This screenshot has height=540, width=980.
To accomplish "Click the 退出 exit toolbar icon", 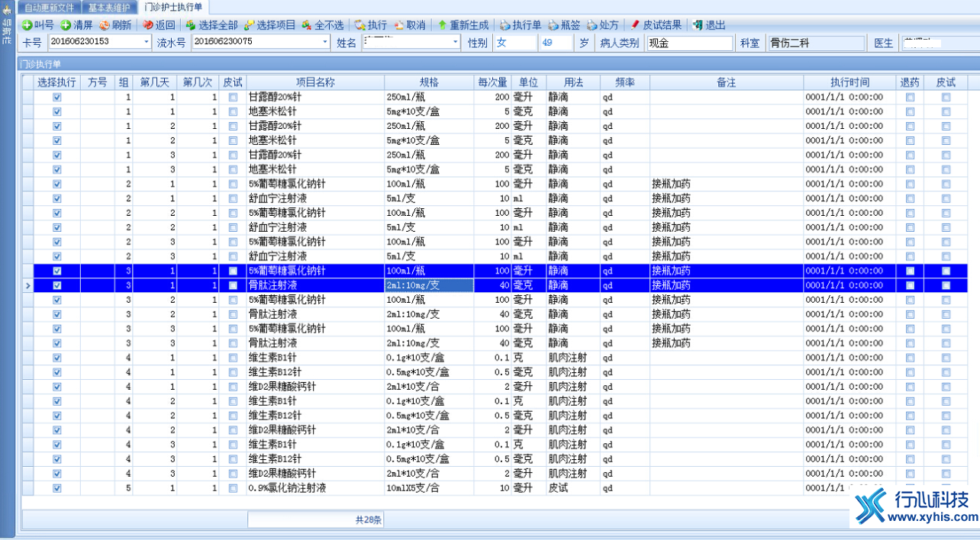I will point(698,25).
